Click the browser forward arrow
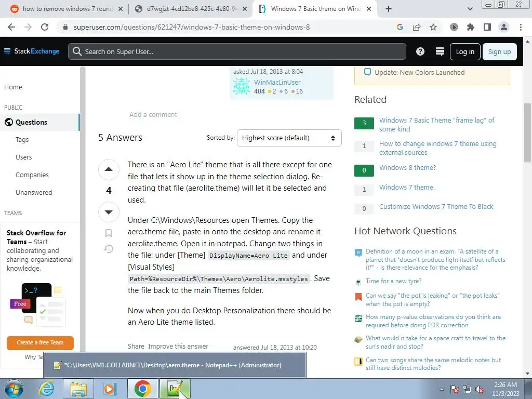 (x=28, y=27)
